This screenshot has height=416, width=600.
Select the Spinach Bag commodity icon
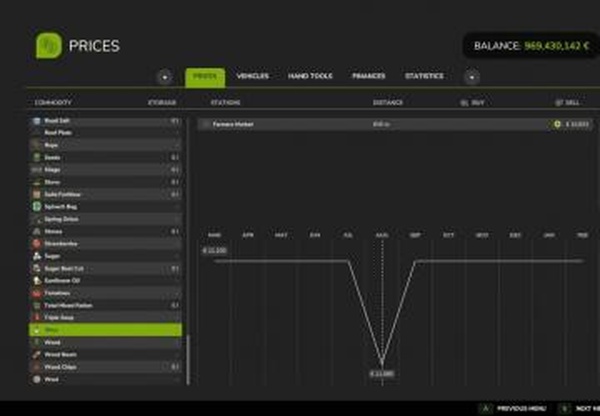[37, 207]
